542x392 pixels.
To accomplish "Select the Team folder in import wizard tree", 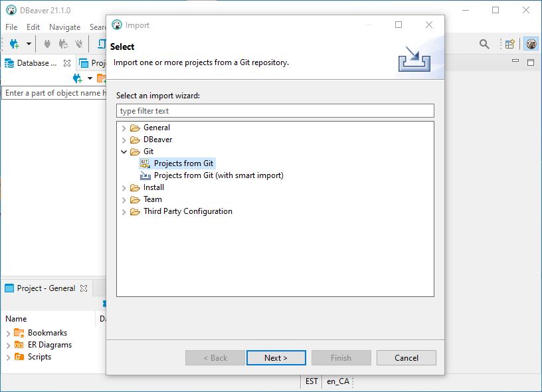I will coord(153,199).
